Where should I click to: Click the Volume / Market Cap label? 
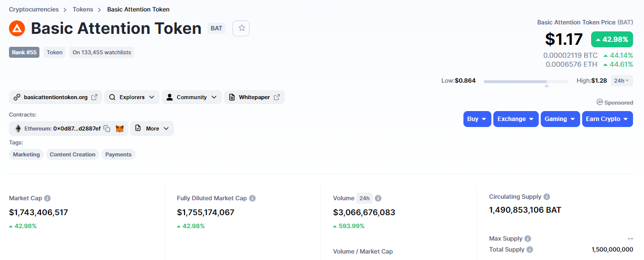(363, 252)
